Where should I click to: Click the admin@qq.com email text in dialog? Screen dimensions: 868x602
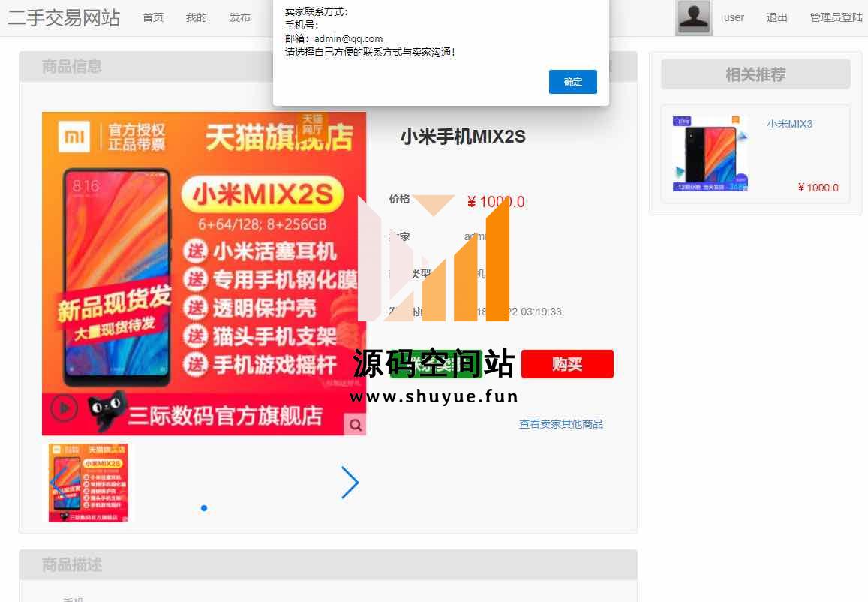(x=348, y=39)
